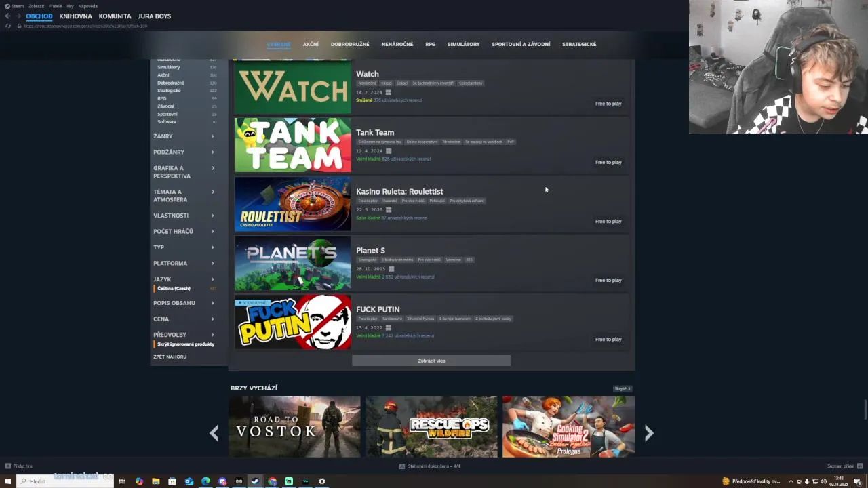
Task: Show hidden system tray icons
Action: [x=790, y=481]
